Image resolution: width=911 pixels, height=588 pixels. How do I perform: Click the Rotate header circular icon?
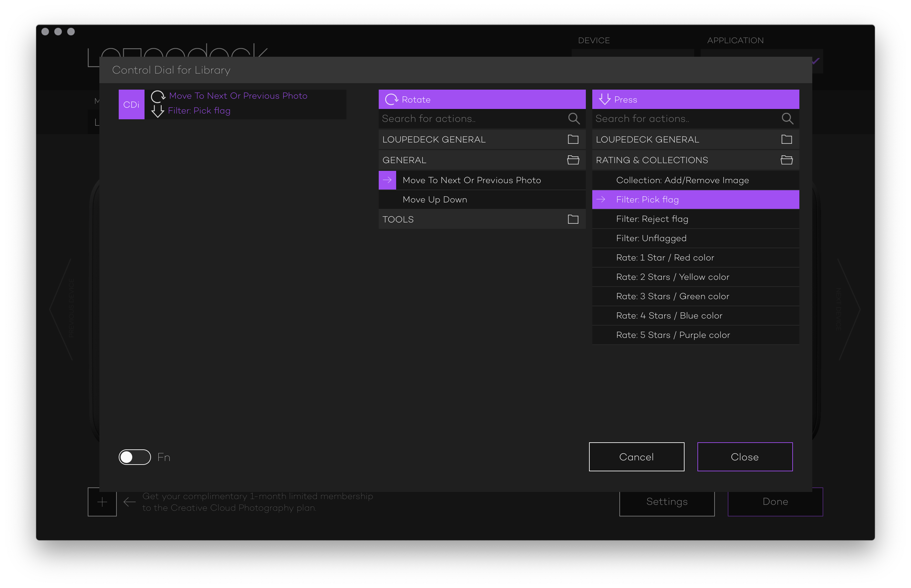pos(392,100)
